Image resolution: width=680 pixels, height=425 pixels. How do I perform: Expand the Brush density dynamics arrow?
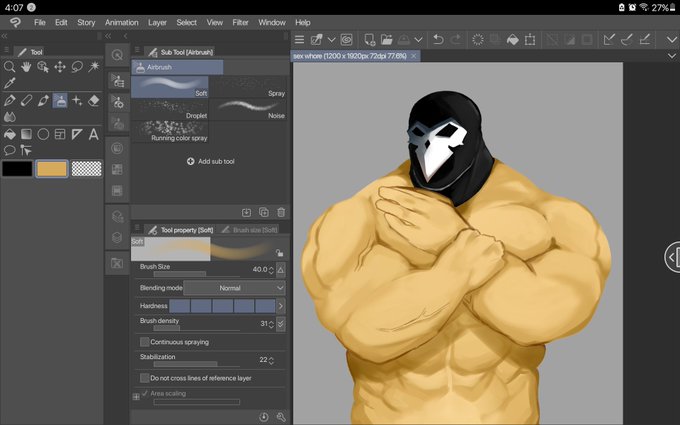click(281, 324)
